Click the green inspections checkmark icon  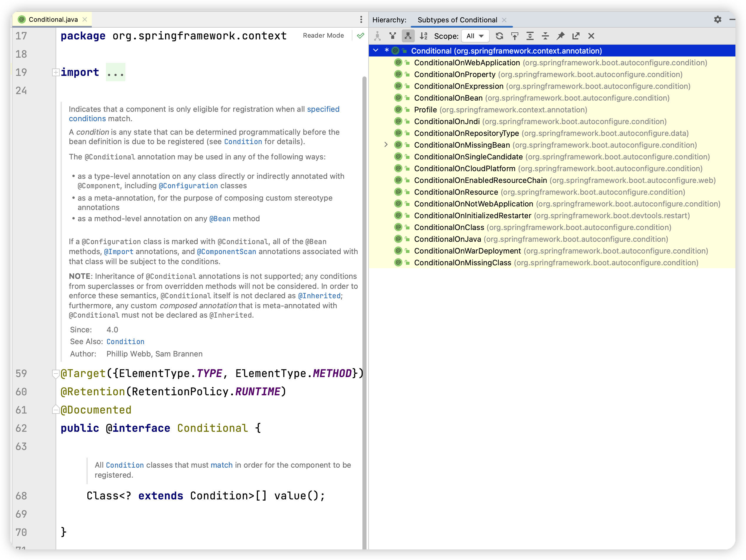(361, 35)
